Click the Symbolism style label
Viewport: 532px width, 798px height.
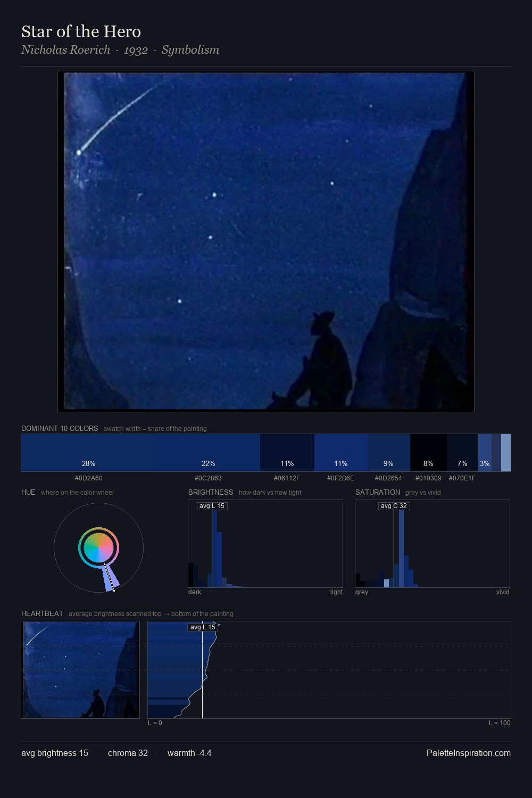(x=190, y=50)
